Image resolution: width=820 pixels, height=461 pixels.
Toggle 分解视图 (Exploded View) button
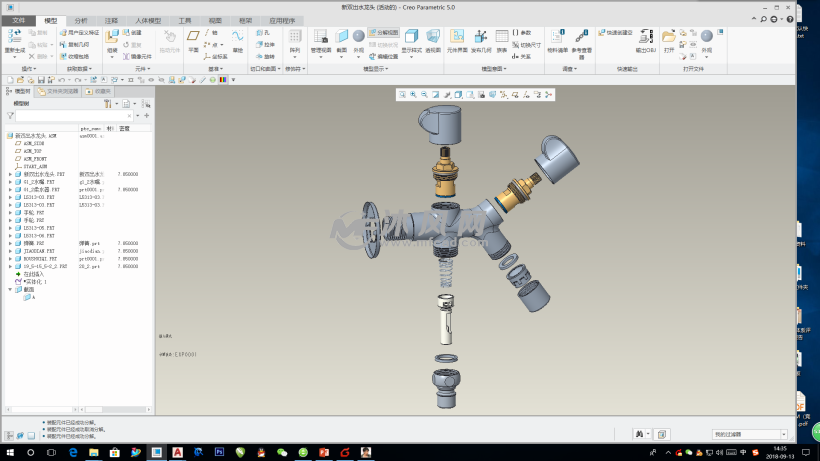coord(383,32)
